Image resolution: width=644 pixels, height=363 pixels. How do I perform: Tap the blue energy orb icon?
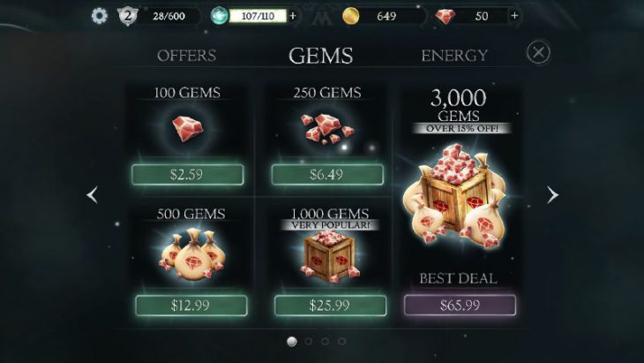[x=219, y=16]
